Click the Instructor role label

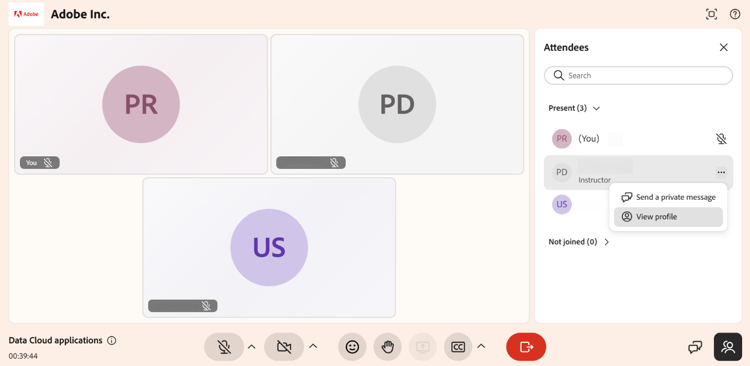pos(595,180)
